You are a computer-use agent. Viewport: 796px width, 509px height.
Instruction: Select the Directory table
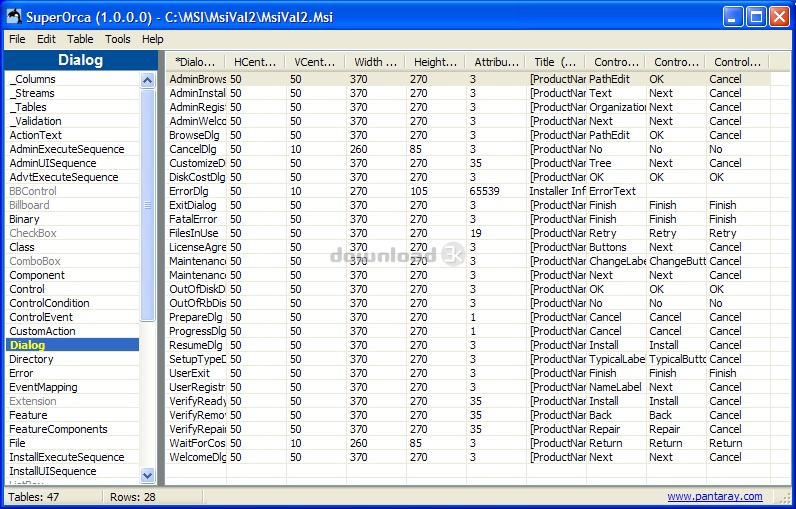click(x=73, y=359)
